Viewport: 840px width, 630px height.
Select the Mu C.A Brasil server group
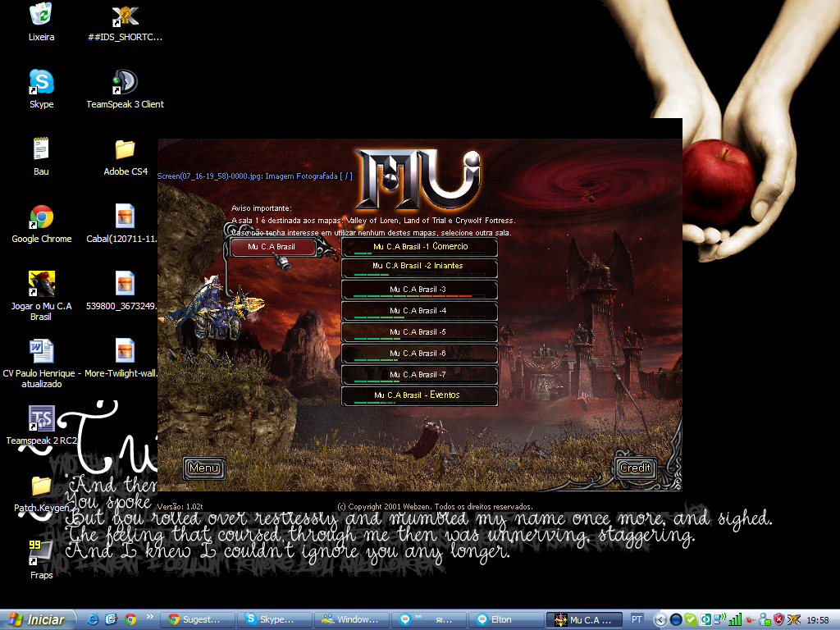pos(272,247)
